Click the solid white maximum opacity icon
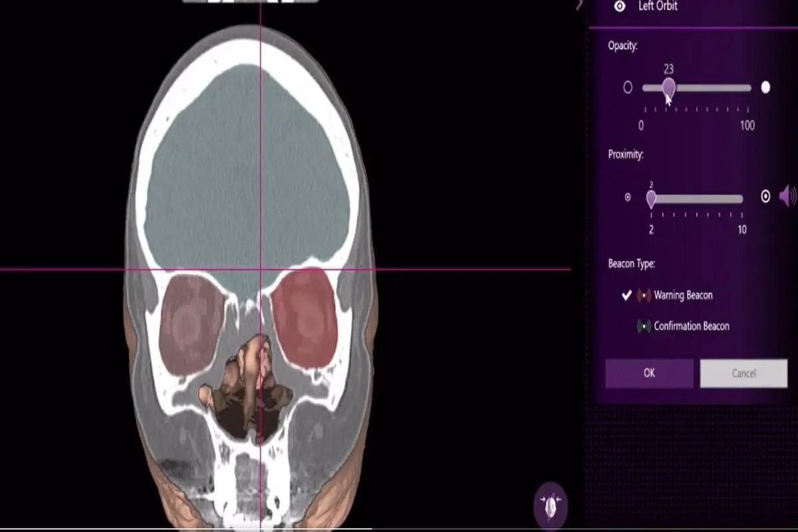The height and width of the screenshot is (532, 798). coord(765,87)
